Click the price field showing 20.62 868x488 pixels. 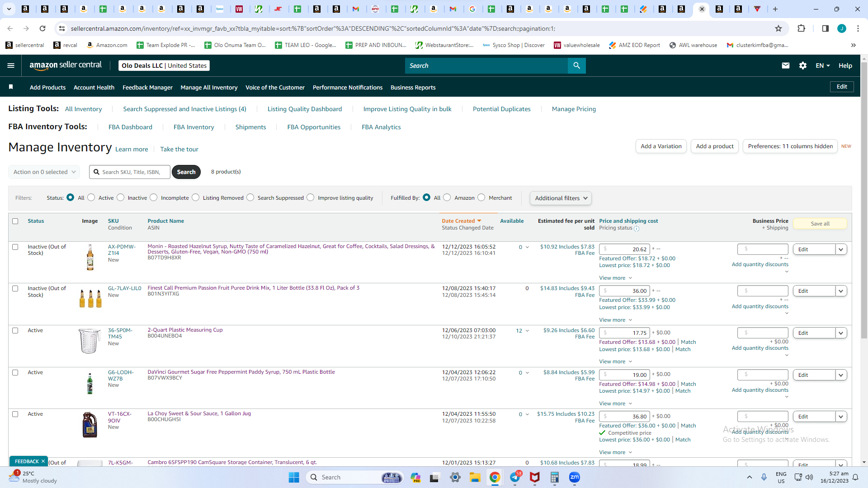coord(624,249)
